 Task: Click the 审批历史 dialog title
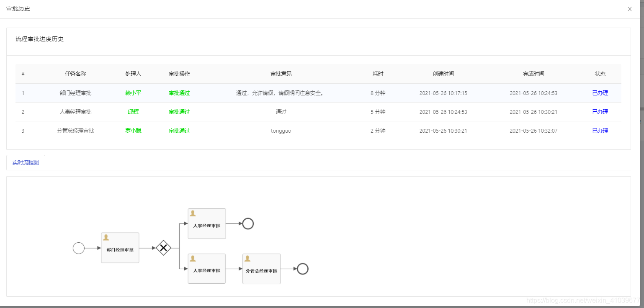[18, 8]
